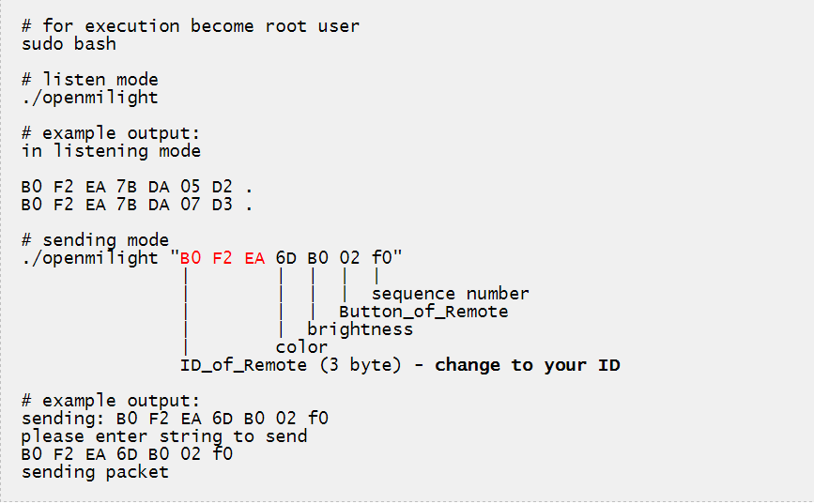Image resolution: width=814 pixels, height=504 pixels.
Task: Click the red "B0 F2 EA" remote ID
Action: pyautogui.click(x=223, y=258)
